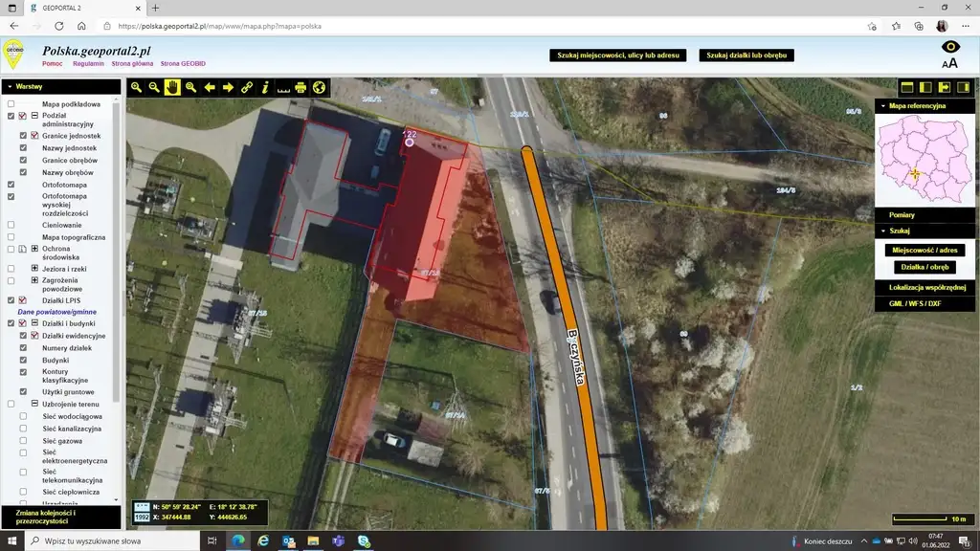Select the object information 'i' tool
This screenshot has width=980, height=551.
click(x=265, y=87)
